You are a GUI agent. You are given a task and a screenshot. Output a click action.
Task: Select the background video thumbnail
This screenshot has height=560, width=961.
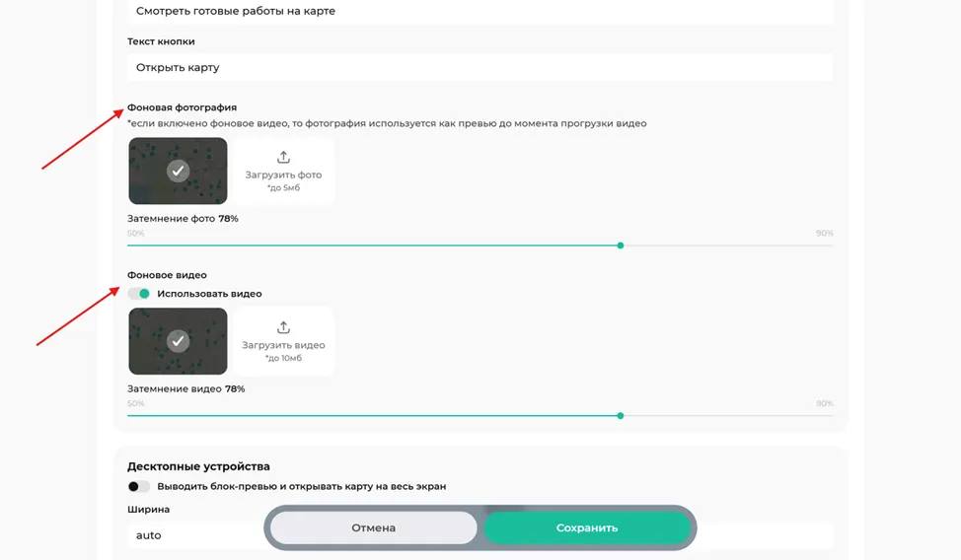pos(178,341)
